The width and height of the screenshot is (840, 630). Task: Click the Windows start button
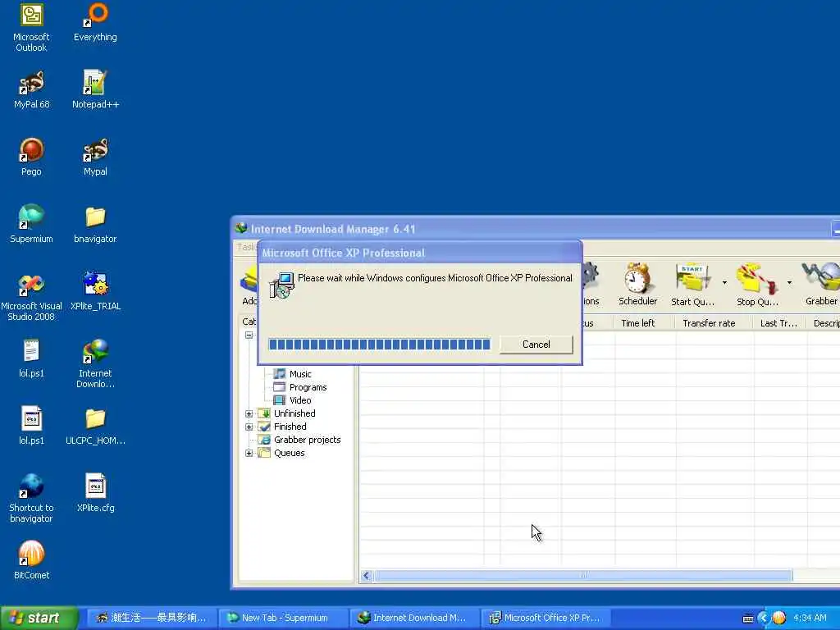point(39,618)
